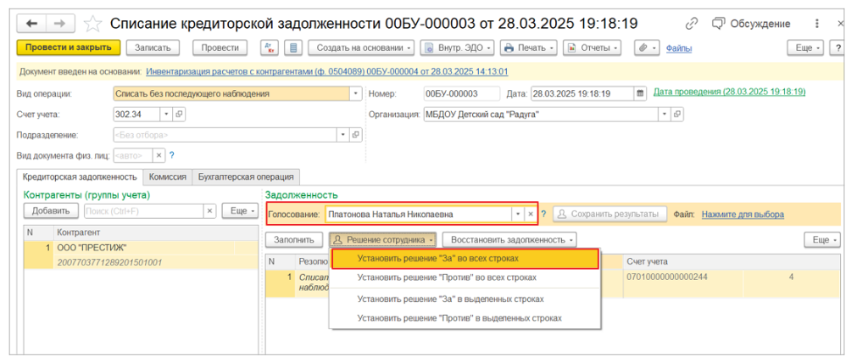Clear the Голосование field with X

coord(531,215)
